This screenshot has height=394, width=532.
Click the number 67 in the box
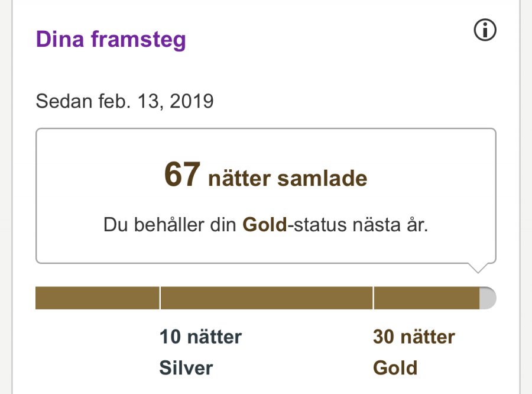[182, 176]
